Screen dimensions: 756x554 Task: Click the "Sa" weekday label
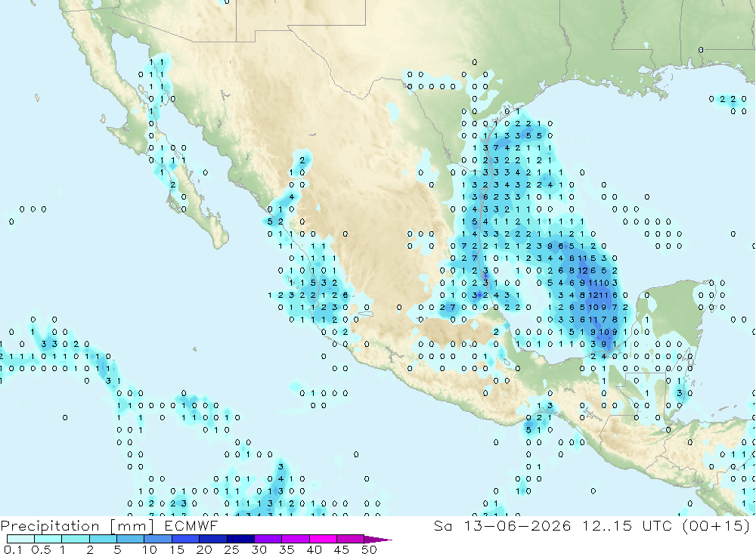click(x=442, y=525)
